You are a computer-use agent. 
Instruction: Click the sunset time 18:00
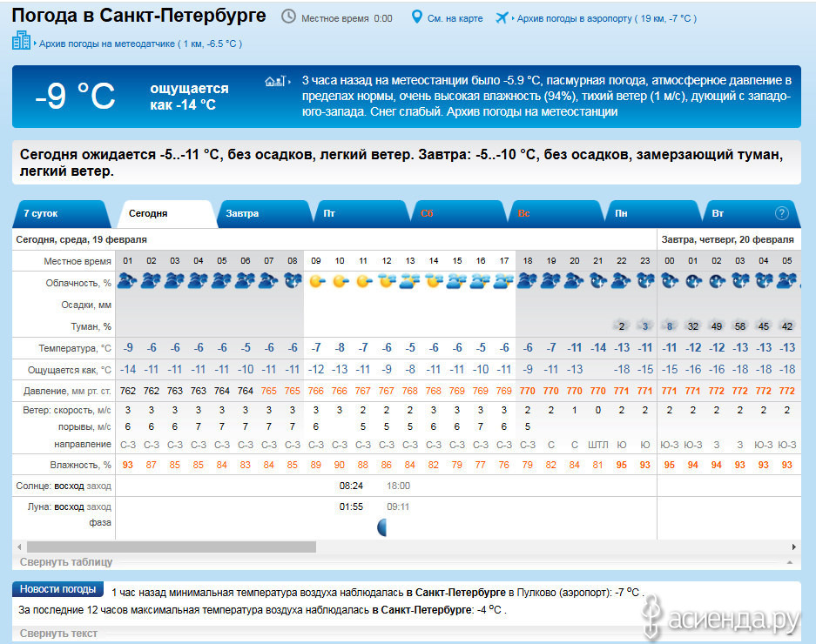pos(398,486)
